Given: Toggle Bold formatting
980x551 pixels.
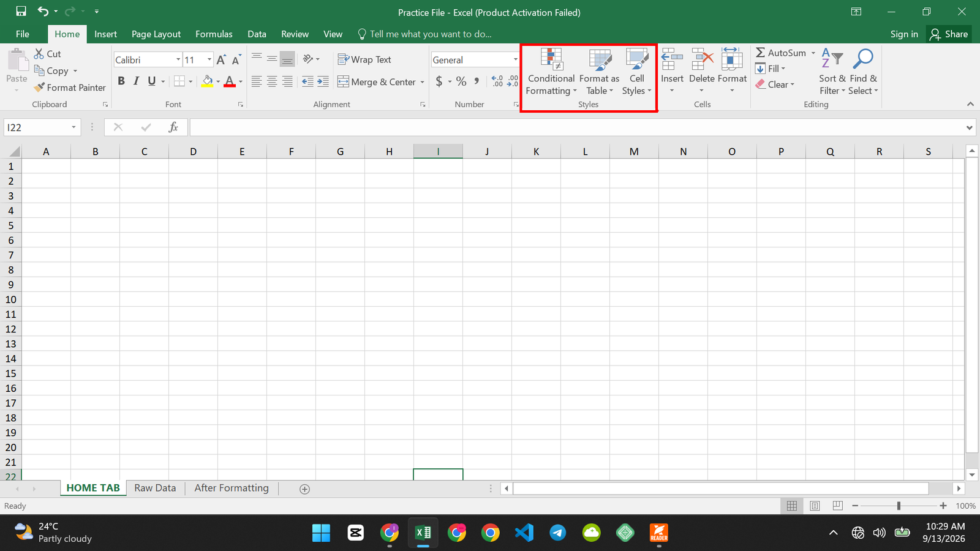Looking at the screenshot, I should click(x=121, y=81).
